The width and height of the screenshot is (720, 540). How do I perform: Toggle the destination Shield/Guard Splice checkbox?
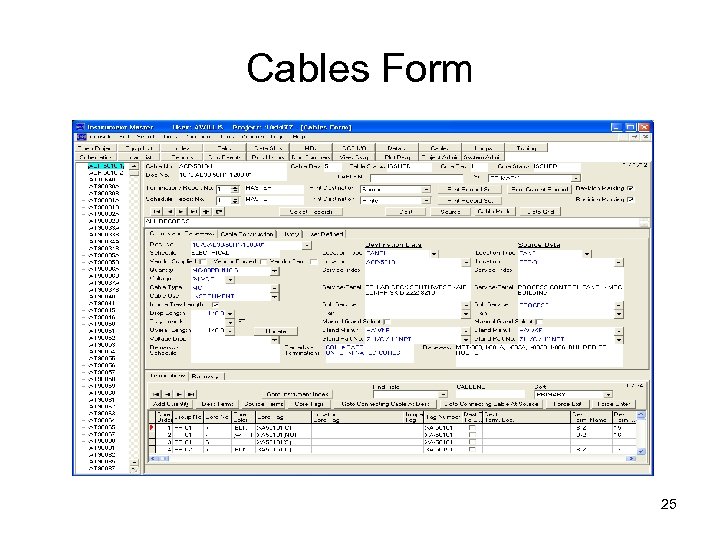pos(386,321)
